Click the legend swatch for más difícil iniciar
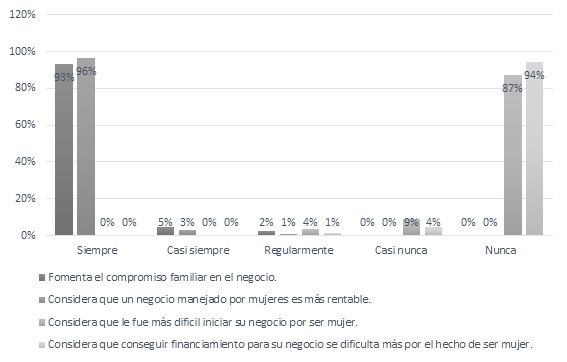567x362 pixels. pos(42,322)
